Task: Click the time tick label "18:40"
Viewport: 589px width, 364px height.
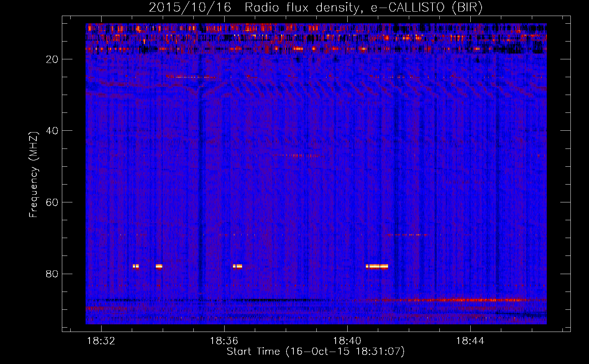Action: click(347, 341)
